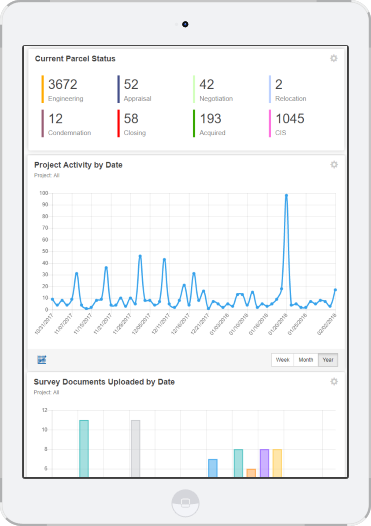Tap the iPad home button
Viewport: 371px width, 526px height.
(185, 503)
